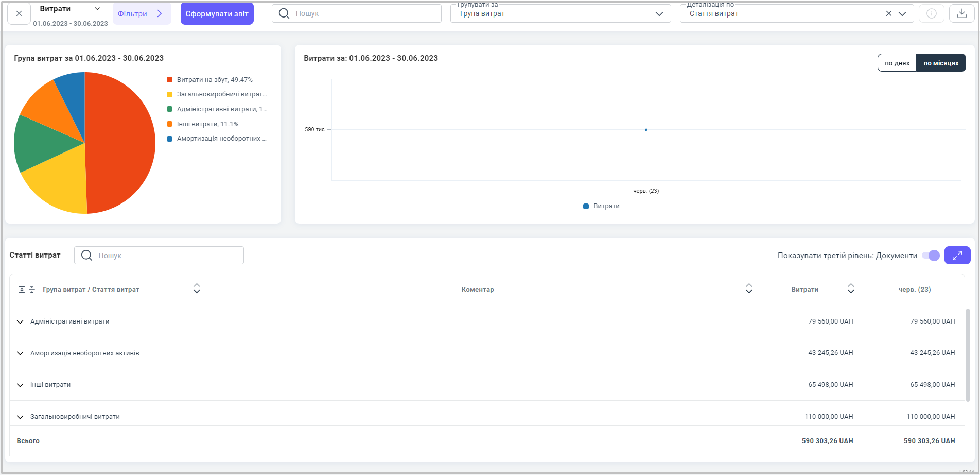Expand table to fullscreen with arrows icon
Screen dimensions: 980x475
coord(957,255)
